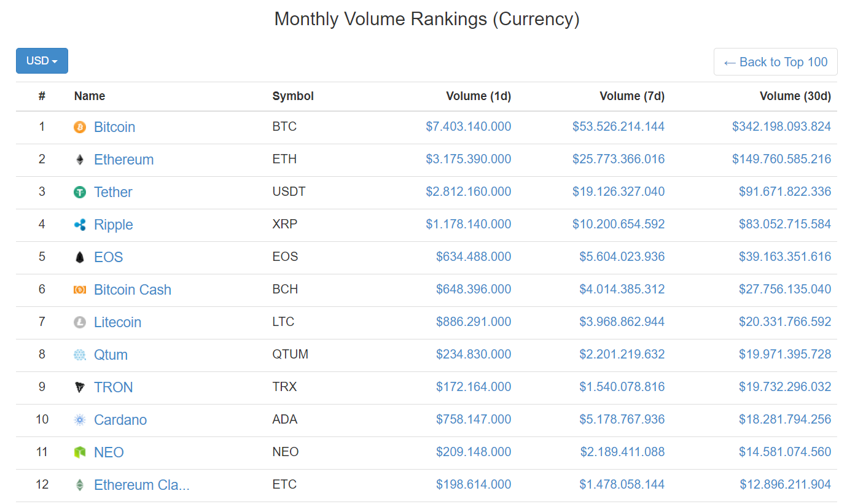Click Ripple 30d volume $83.052.715.584
Viewport: 847px width, 504px height.
click(785, 224)
